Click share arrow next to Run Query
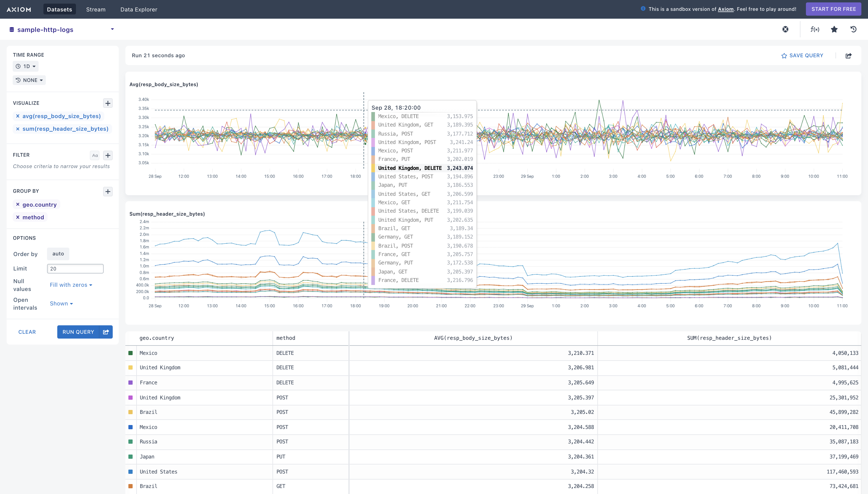Screen dimensions: 868x494 coord(106,332)
